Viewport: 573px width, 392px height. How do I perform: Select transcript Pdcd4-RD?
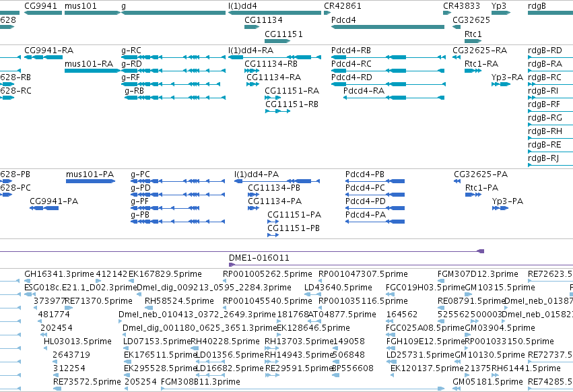388,84
